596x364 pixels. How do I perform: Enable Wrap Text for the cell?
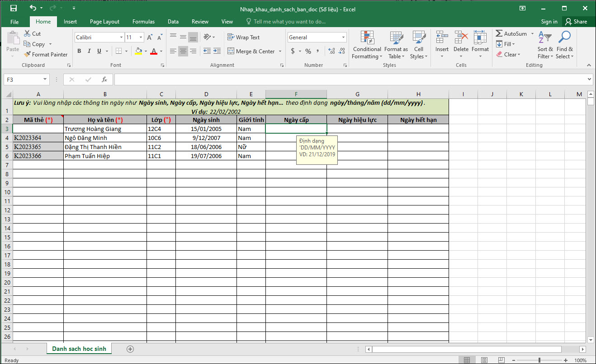coord(243,37)
